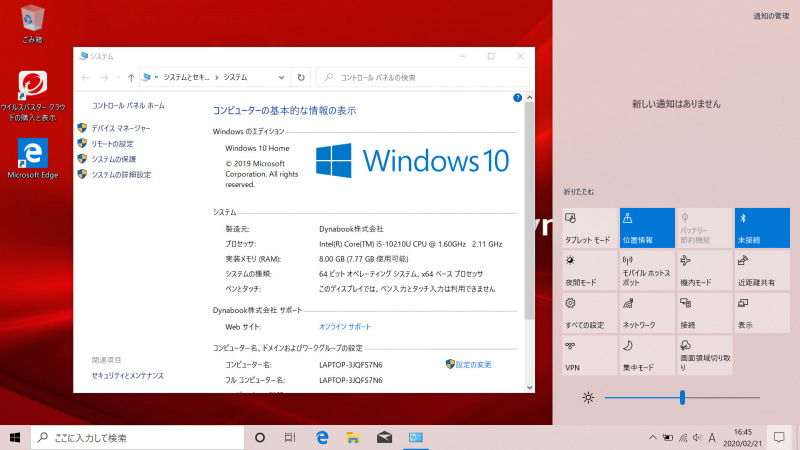The height and width of the screenshot is (450, 800).
Task: Open the 表示 project display tile
Action: coord(762,313)
